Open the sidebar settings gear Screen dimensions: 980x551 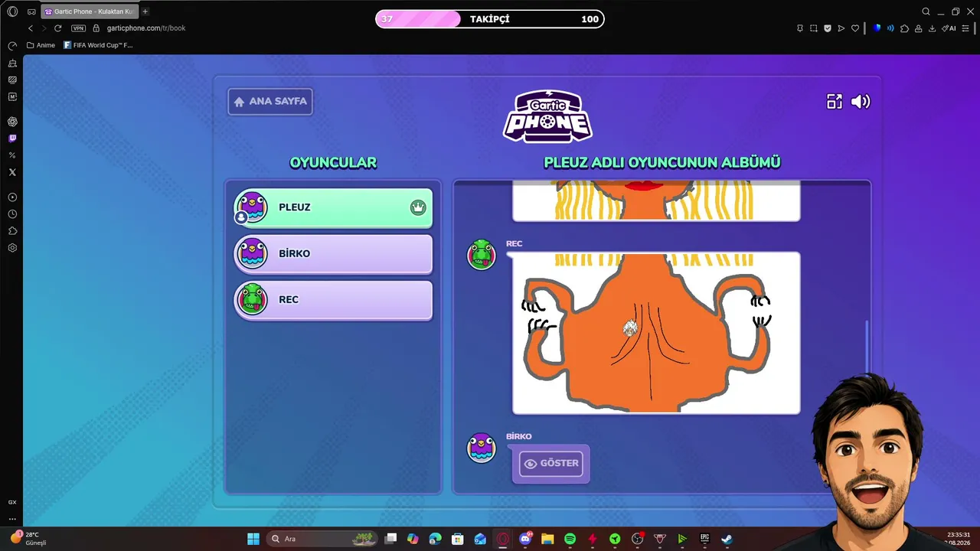(x=12, y=248)
